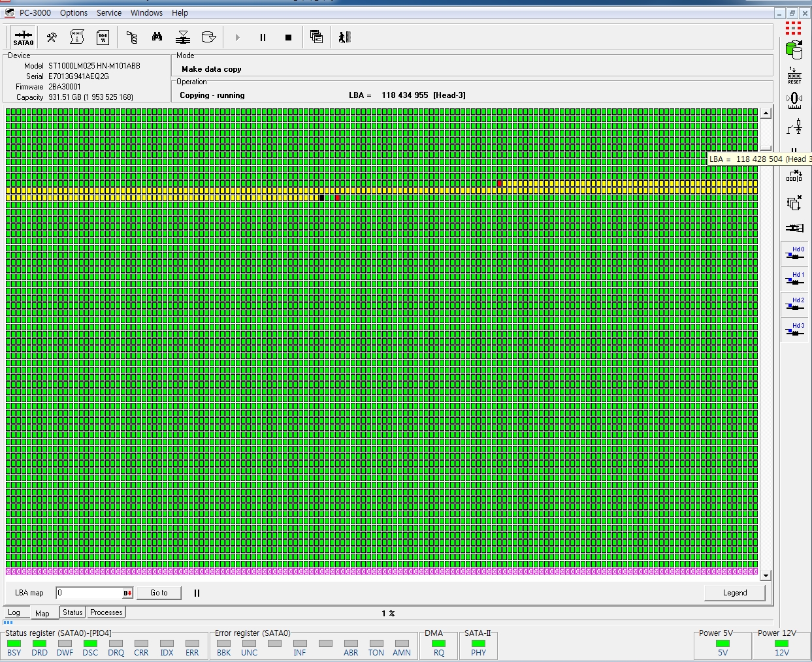The image size is (812, 662).
Task: Click the SATA0 port toolbar icon
Action: (x=23, y=38)
